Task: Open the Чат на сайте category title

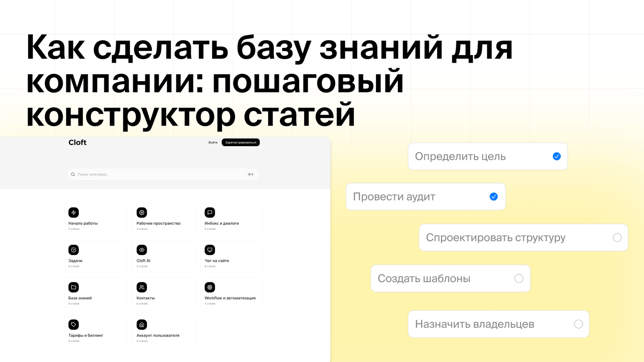Action: tap(217, 261)
